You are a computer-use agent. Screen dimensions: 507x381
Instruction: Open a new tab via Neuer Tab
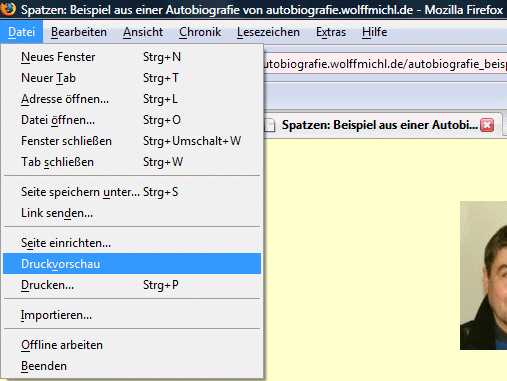coord(132,78)
